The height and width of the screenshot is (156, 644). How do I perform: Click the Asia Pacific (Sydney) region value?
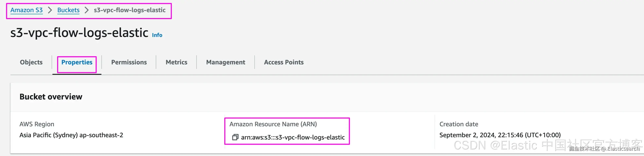tap(71, 135)
